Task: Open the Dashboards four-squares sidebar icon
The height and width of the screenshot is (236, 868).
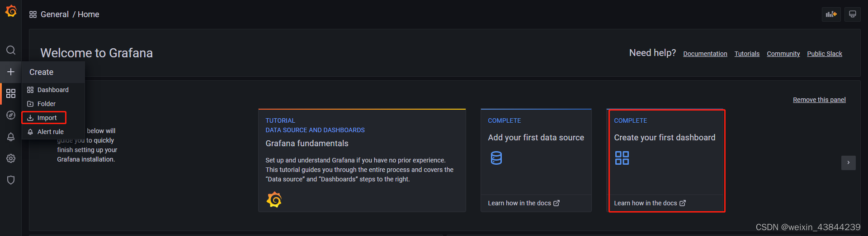Action: coord(11,93)
